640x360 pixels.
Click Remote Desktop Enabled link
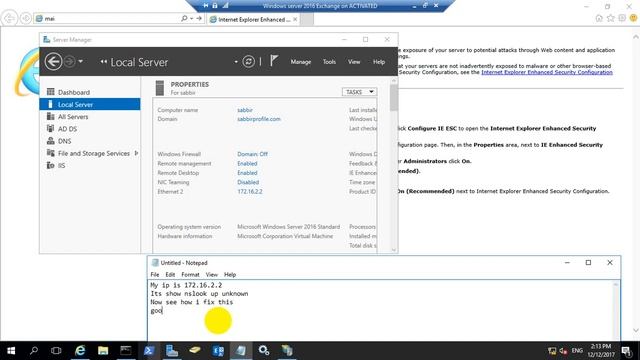pos(247,173)
